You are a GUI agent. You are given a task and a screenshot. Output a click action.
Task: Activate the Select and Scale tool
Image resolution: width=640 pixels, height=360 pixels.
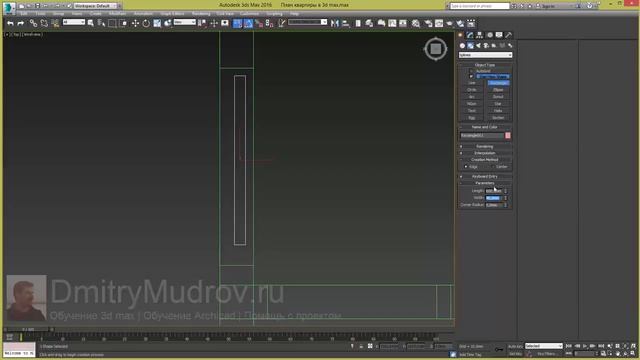(x=157, y=23)
